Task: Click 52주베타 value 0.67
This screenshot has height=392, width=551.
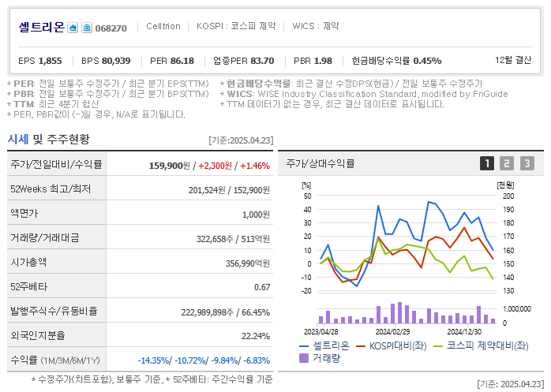Action: [262, 287]
